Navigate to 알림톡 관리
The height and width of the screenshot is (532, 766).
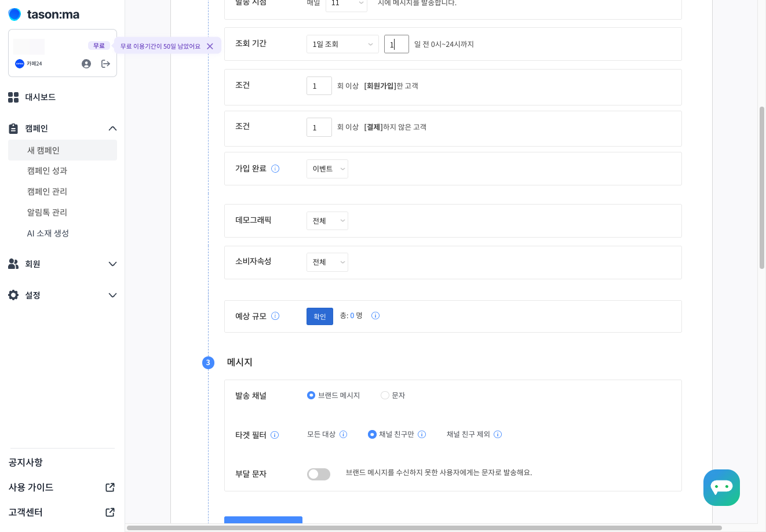pyautogui.click(x=47, y=213)
